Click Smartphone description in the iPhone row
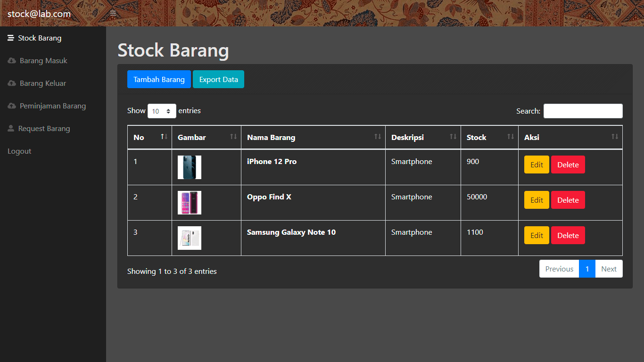This screenshot has height=362, width=644. (412, 161)
